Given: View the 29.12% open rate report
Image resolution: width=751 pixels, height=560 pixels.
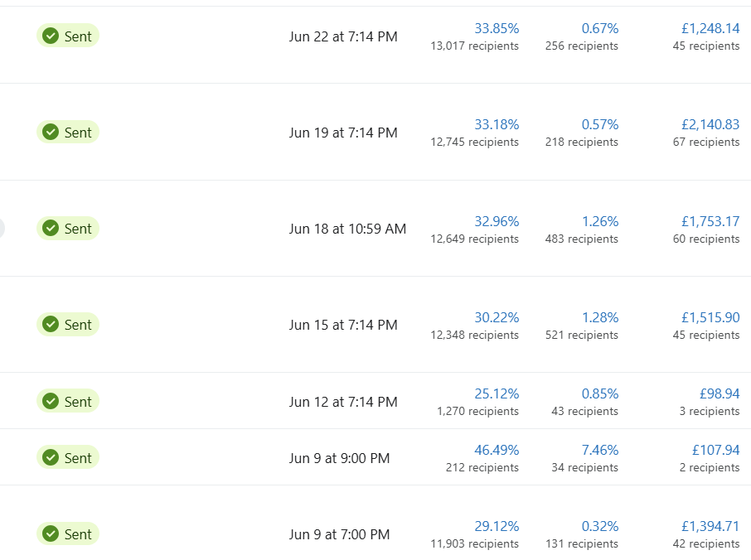Looking at the screenshot, I should tap(497, 526).
